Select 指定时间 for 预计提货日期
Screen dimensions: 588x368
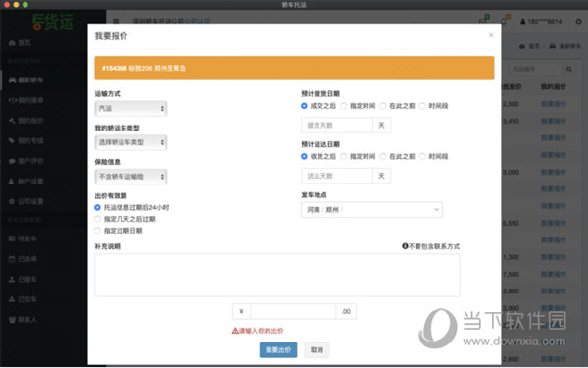[344, 106]
